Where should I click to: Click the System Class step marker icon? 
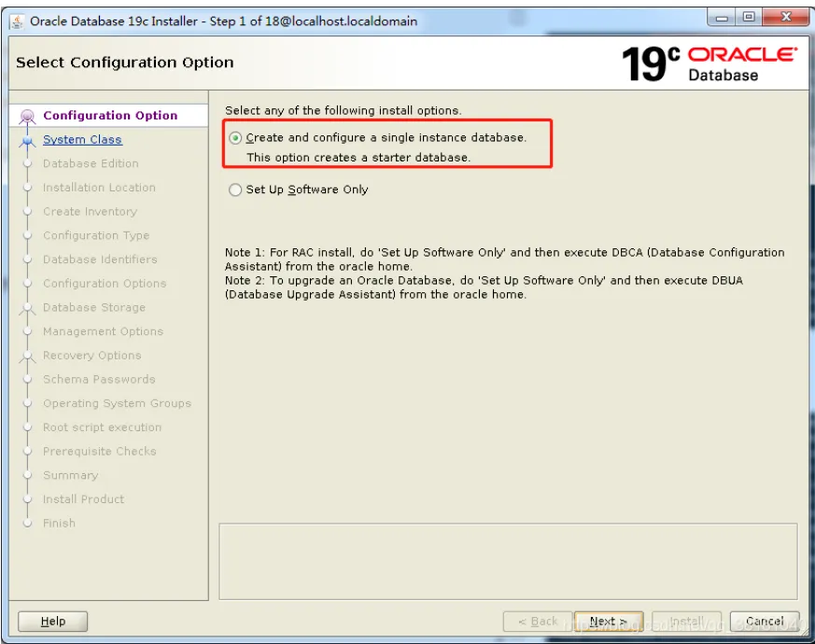[x=27, y=140]
